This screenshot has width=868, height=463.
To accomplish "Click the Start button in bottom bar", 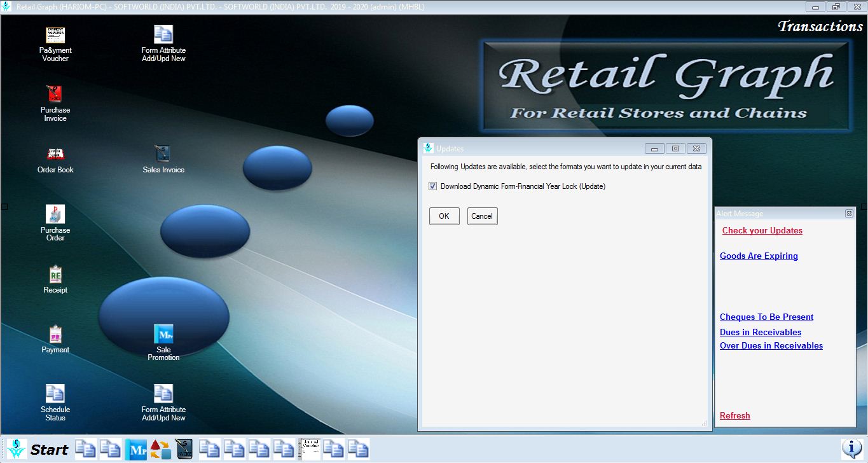I will (49, 450).
